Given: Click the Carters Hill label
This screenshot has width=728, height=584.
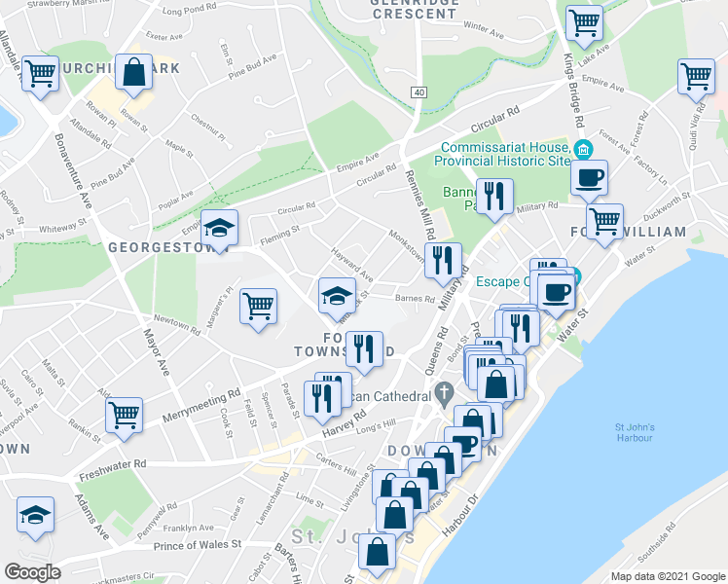Looking at the screenshot, I should (x=336, y=464).
